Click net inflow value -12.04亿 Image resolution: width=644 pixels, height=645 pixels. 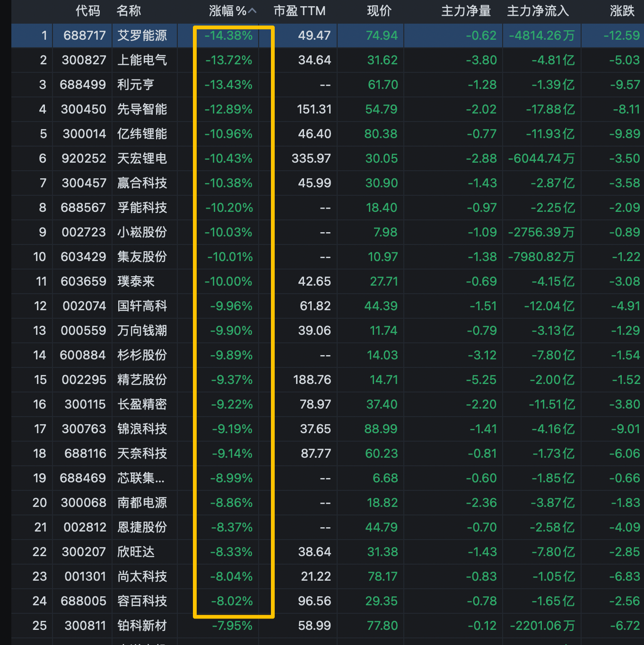[549, 306]
